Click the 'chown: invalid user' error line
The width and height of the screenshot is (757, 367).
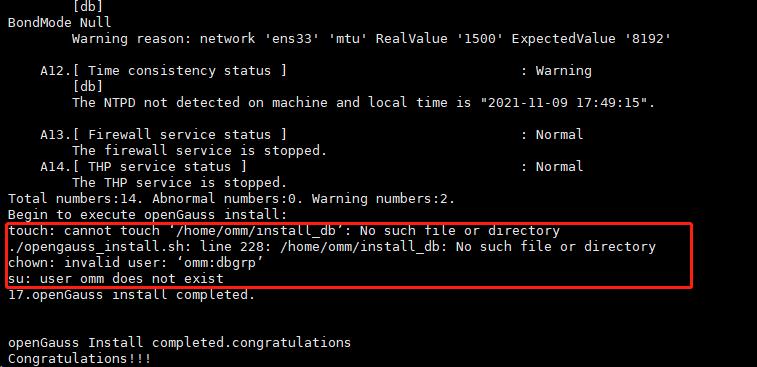coord(136,263)
